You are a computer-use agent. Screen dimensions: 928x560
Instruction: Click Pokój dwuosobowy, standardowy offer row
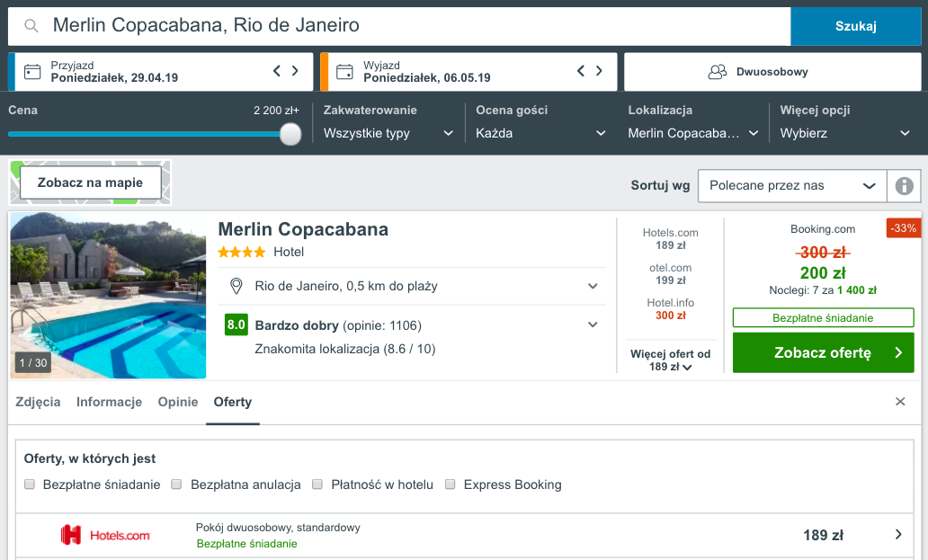(x=465, y=535)
